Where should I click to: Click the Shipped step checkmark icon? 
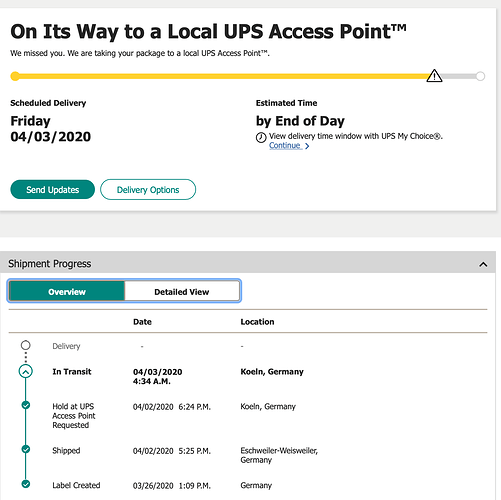(x=26, y=449)
